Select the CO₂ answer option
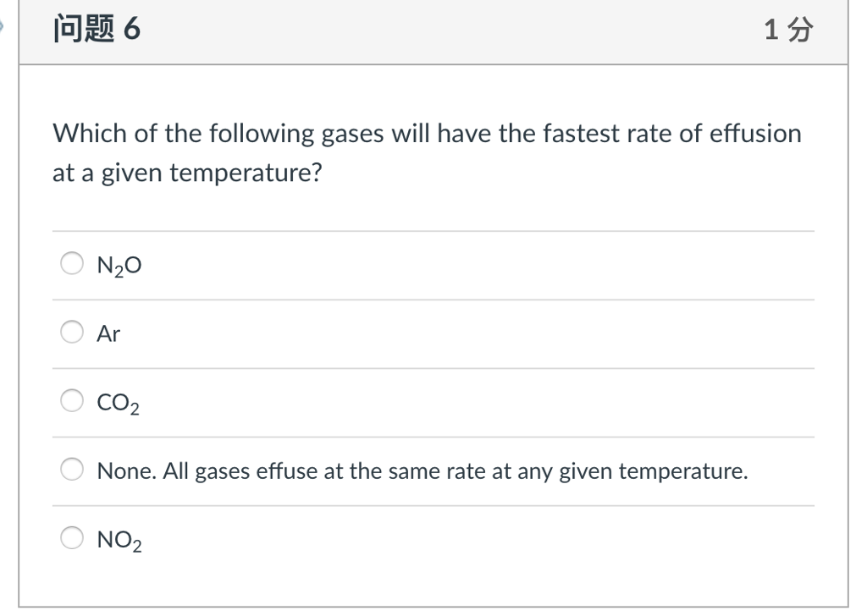The height and width of the screenshot is (616, 867). 73,399
